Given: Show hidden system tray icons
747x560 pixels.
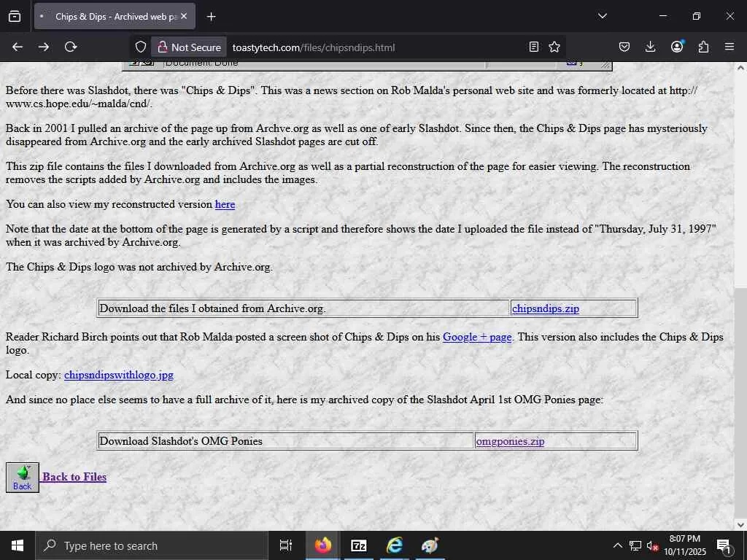Looking at the screenshot, I should coord(617,545).
